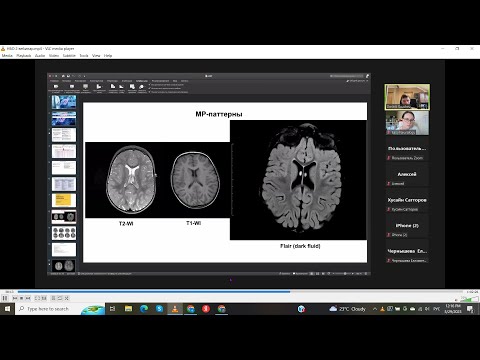480x360 pixels.
Task: Click the seek bar near its end
Action: coord(457,292)
